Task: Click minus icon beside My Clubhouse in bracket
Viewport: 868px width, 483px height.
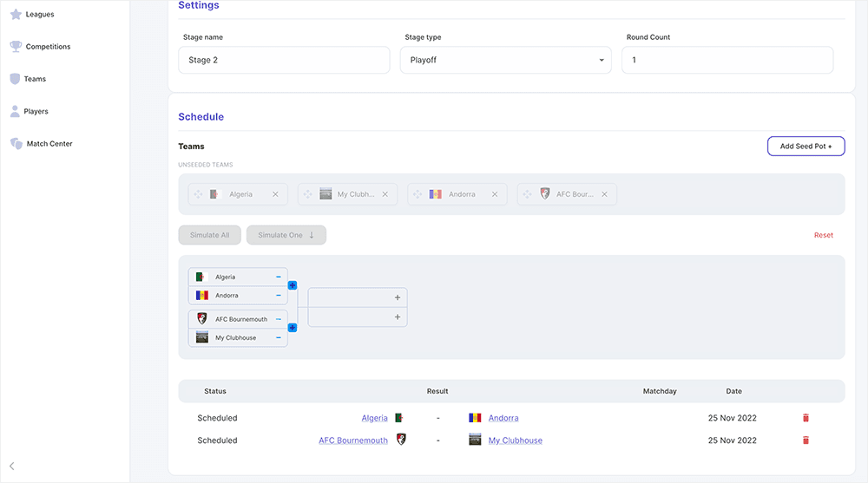Action: coord(279,337)
